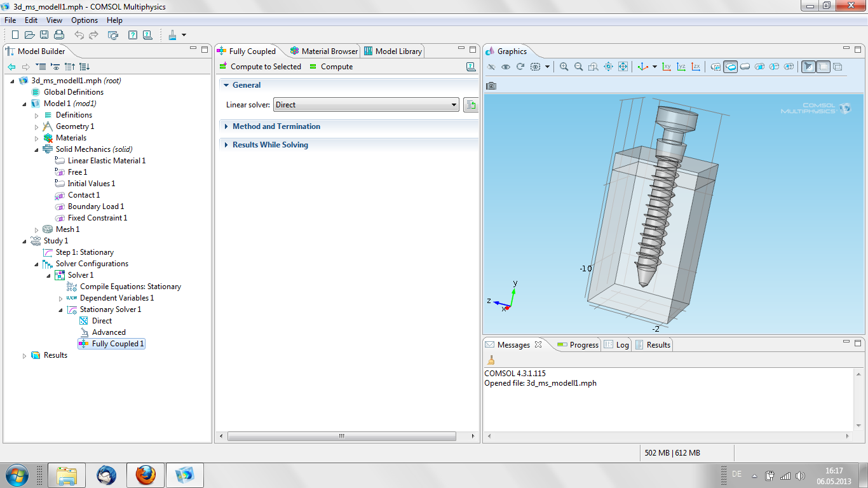Click the settings panel horizontal scrollbar
868x488 pixels.
coord(342,437)
